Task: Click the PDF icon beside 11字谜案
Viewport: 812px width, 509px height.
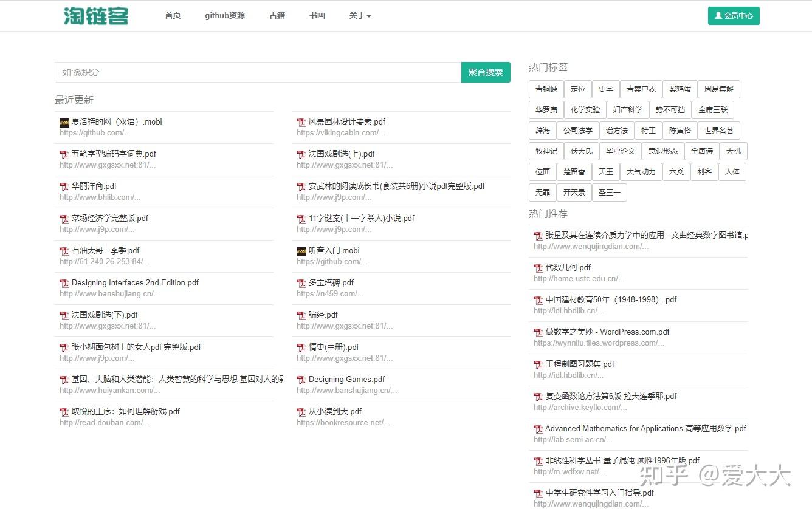Action: [x=301, y=219]
